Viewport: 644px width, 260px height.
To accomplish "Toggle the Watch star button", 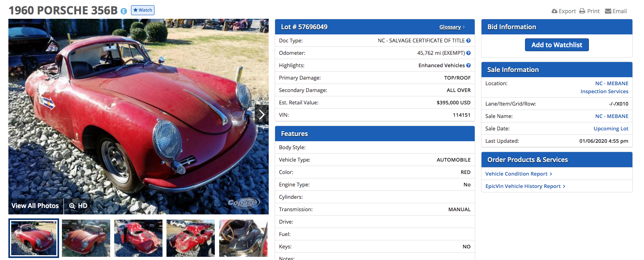I will (x=143, y=10).
